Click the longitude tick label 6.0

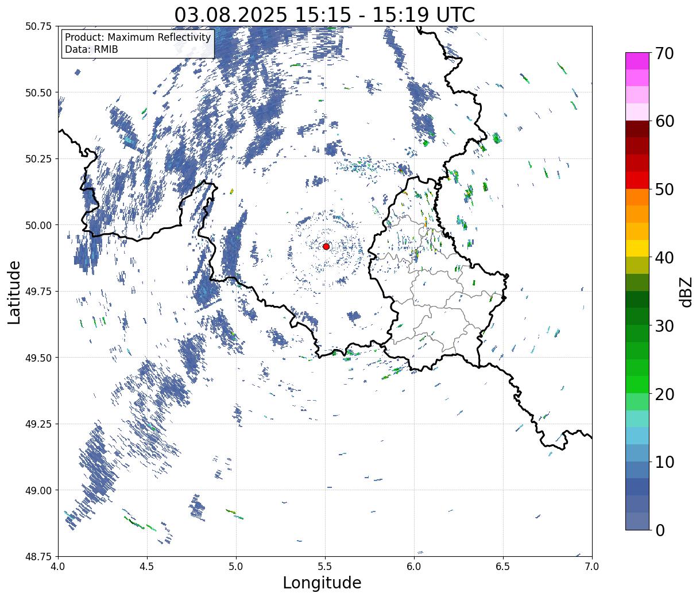click(x=414, y=567)
